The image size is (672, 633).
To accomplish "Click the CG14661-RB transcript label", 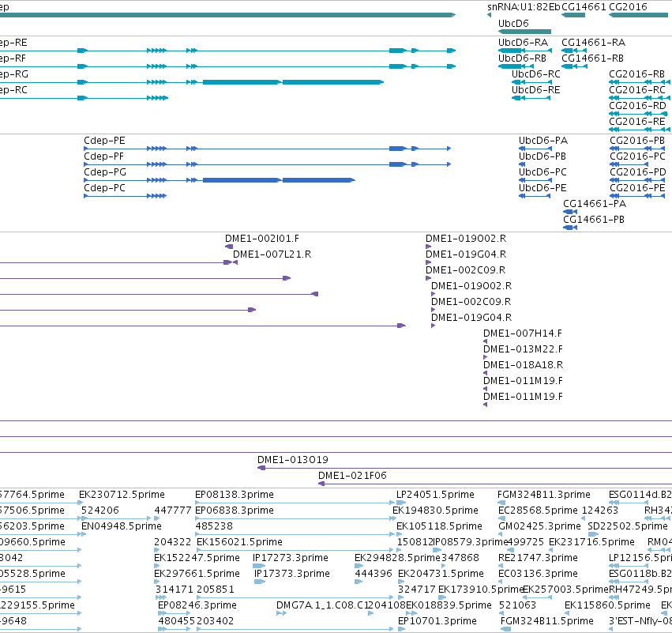I will 592,58.
